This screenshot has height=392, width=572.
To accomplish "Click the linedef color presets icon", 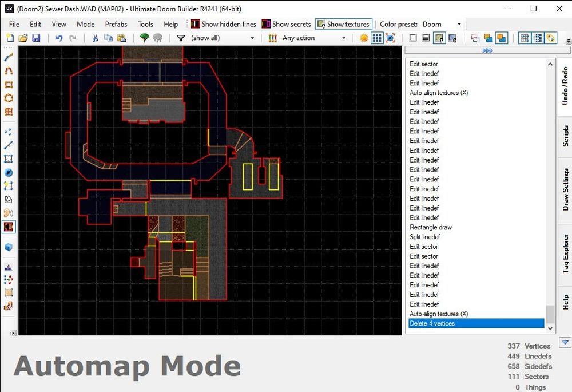I will tap(272, 38).
